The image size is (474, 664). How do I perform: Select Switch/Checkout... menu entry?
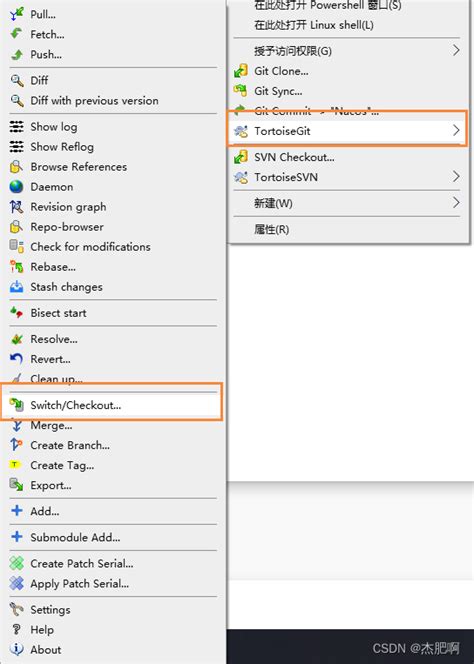click(112, 405)
